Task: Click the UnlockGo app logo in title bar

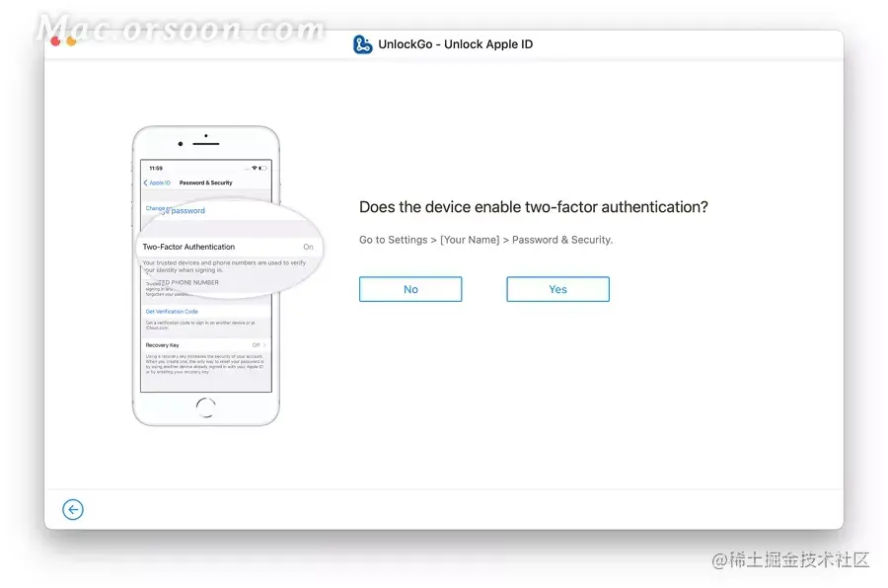Action: 362,44
